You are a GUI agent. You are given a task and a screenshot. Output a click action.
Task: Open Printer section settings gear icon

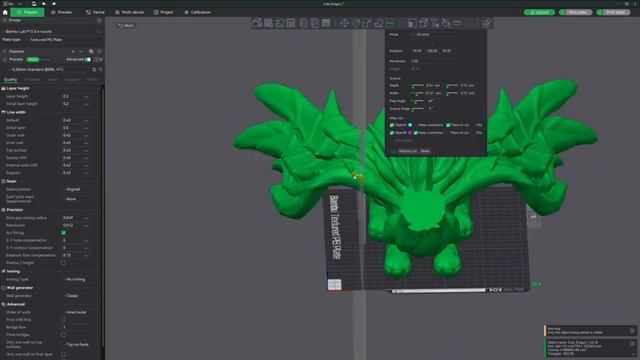pos(99,20)
